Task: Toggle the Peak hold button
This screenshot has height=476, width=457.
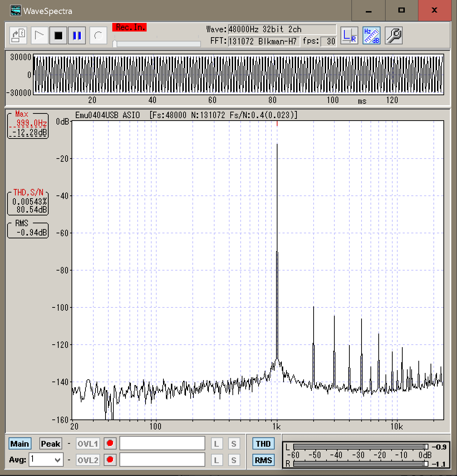Action: [51, 444]
